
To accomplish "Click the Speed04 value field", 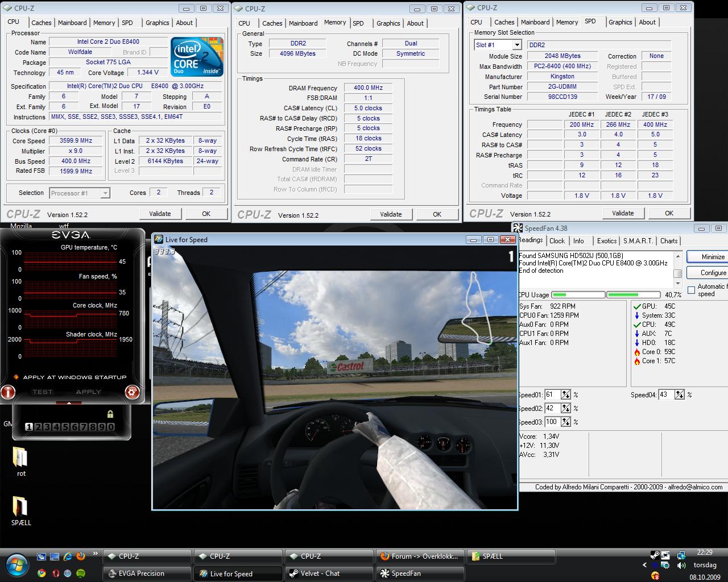I will (x=667, y=394).
